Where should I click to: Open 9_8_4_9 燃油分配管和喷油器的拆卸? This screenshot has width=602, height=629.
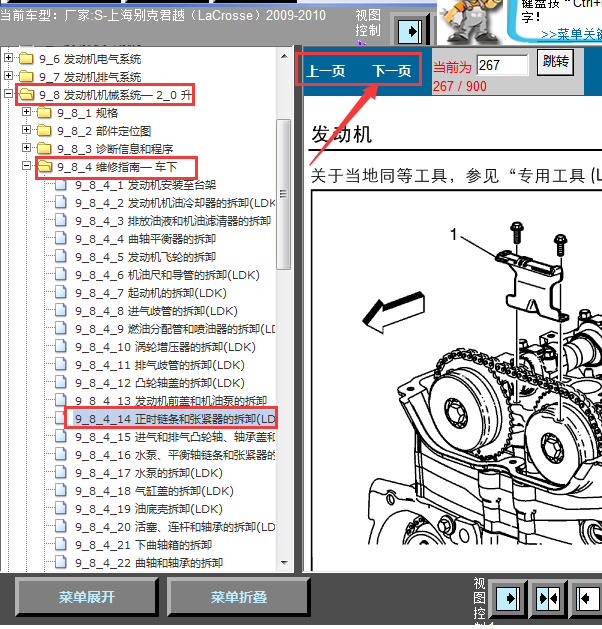tap(175, 329)
